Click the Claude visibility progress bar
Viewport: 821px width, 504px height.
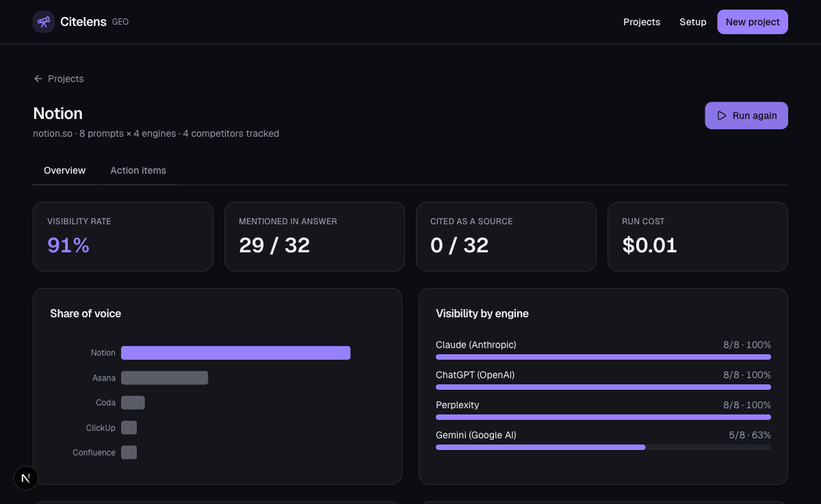click(x=603, y=357)
